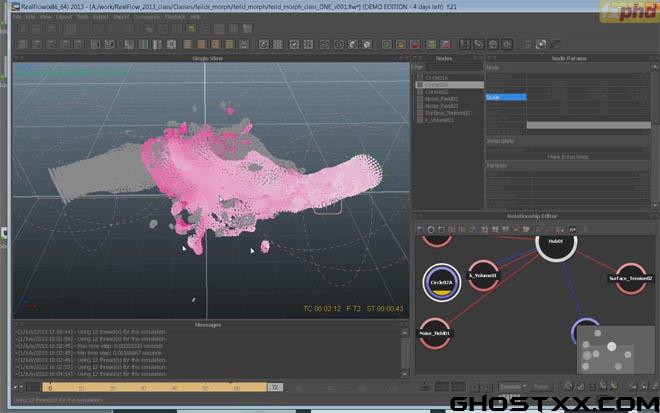This screenshot has height=413, width=660.
Task: Collapse the Node section in Node Params
Action: (569, 67)
